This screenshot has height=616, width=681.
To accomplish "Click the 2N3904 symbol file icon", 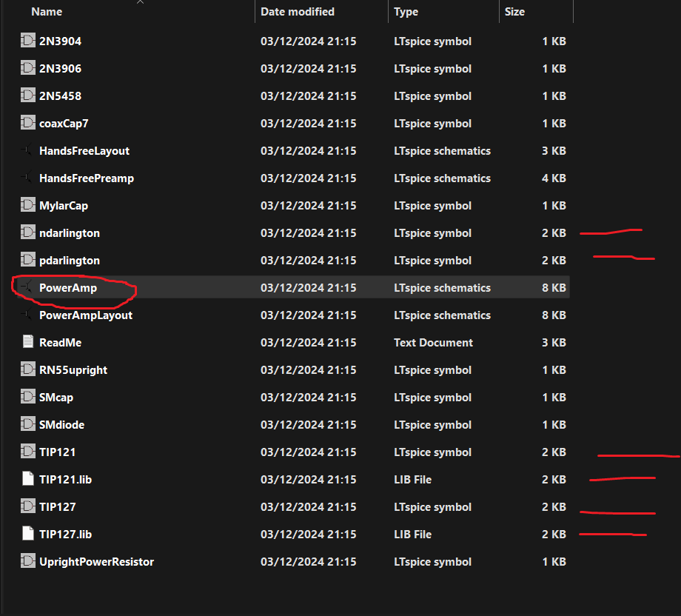I will 28,41.
